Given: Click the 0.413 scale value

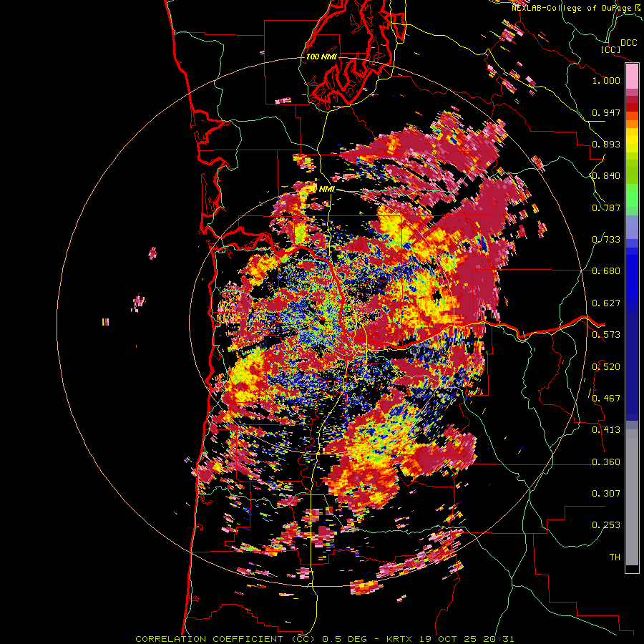Looking at the screenshot, I should click(x=606, y=430).
